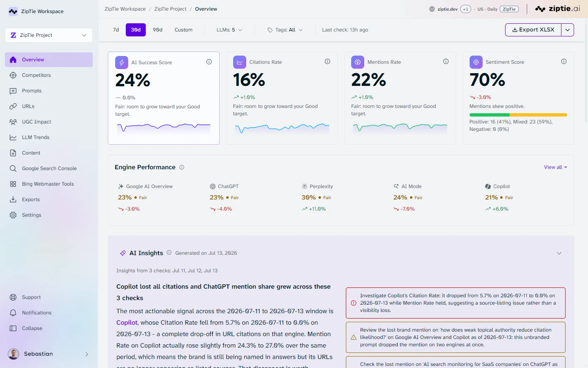The image size is (588, 368).
Task: Open the ZipTie Project selector dropdown
Action: point(49,35)
